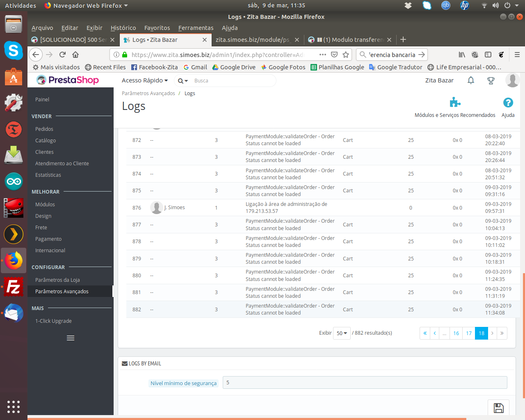This screenshot has height=420, width=525.
Task: Go back with Firefox back arrow
Action: tap(36, 55)
